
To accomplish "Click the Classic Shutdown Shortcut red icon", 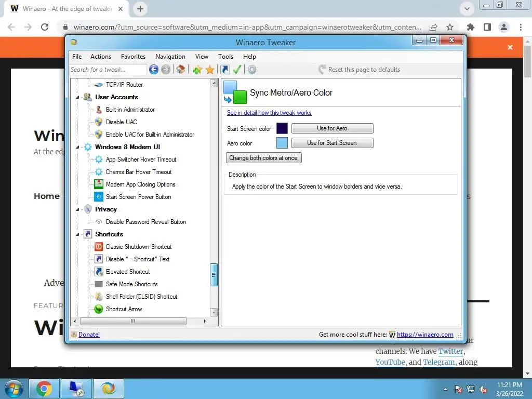I will coord(98,247).
